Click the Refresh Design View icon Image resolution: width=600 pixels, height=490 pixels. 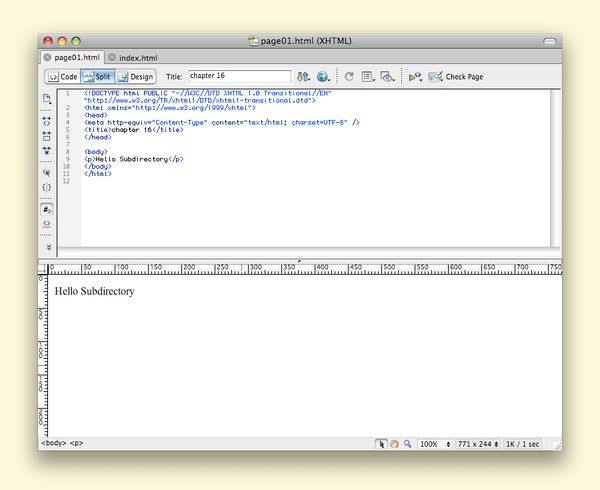point(349,76)
